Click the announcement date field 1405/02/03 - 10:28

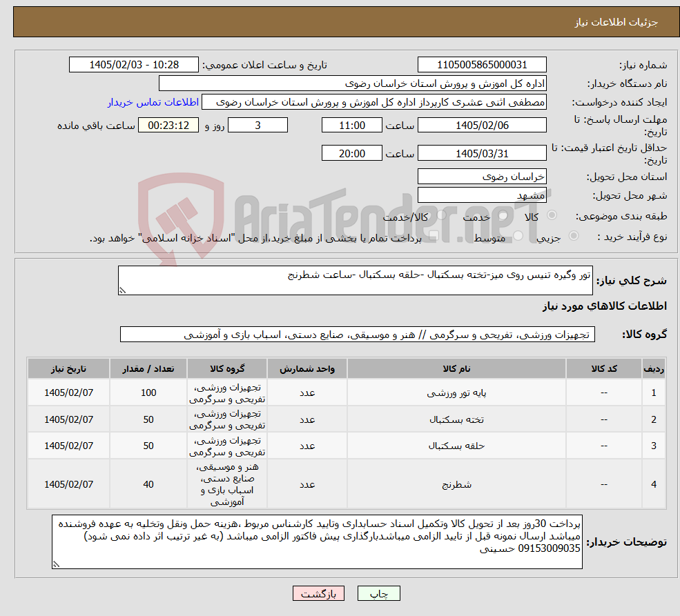[x=133, y=65]
